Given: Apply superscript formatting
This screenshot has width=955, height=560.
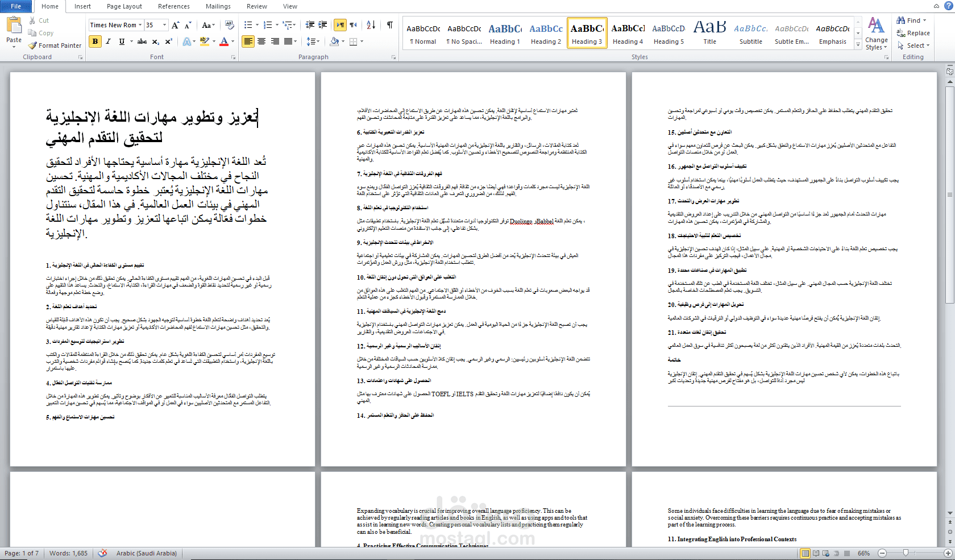Looking at the screenshot, I should 169,42.
